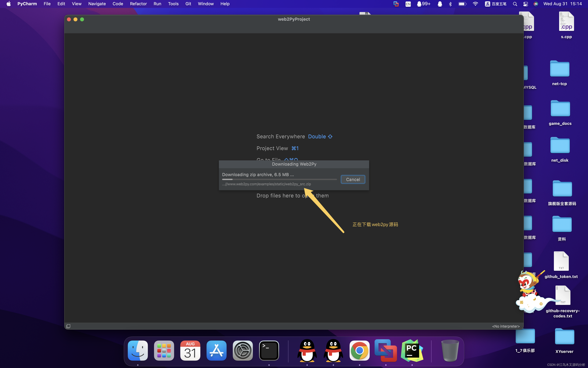Image resolution: width=588 pixels, height=368 pixels.
Task: Click the VMware menu bar icon
Action: (x=396, y=4)
